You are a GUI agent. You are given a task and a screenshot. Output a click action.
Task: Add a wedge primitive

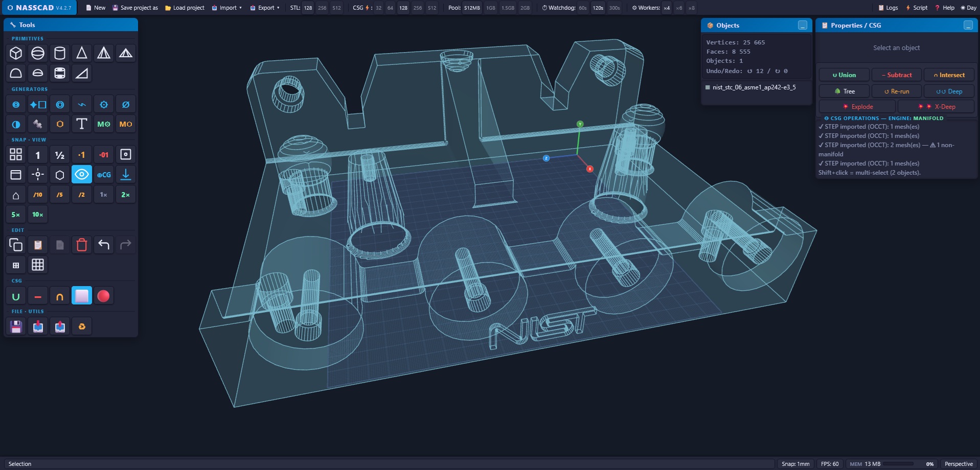coord(82,73)
